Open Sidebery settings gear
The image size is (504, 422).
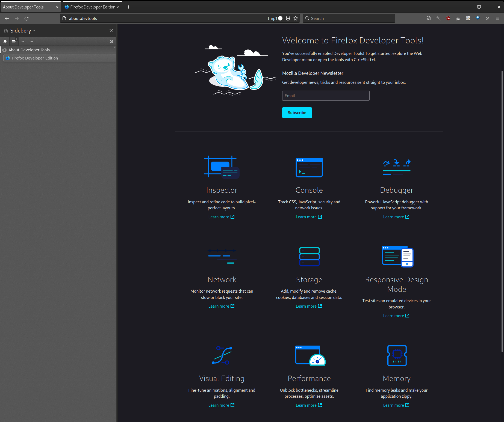pyautogui.click(x=111, y=41)
